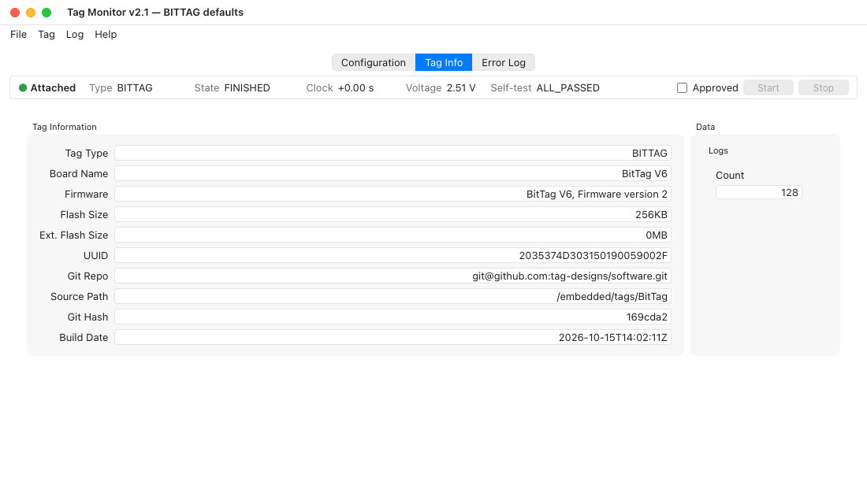Open the Tag menu
Image resolution: width=867 pixels, height=504 pixels.
click(47, 35)
